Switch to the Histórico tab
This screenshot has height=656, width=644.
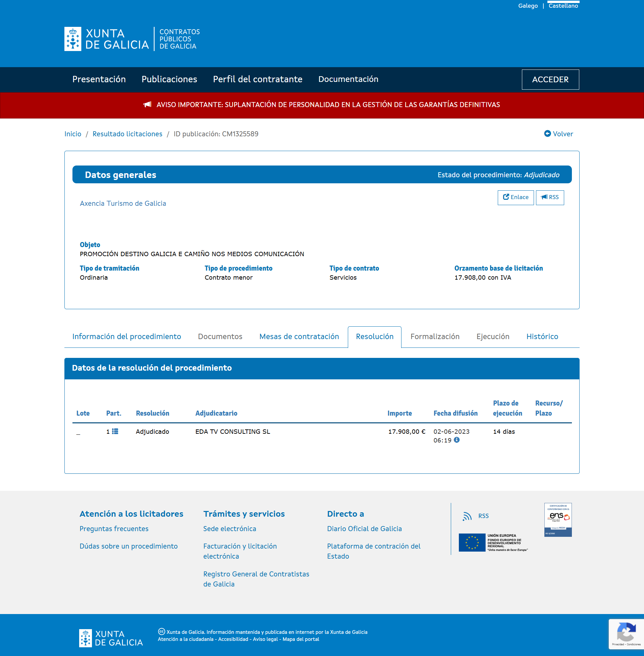click(542, 336)
